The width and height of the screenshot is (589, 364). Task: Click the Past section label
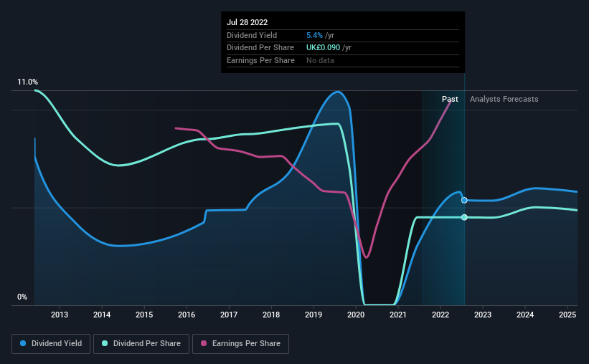450,99
